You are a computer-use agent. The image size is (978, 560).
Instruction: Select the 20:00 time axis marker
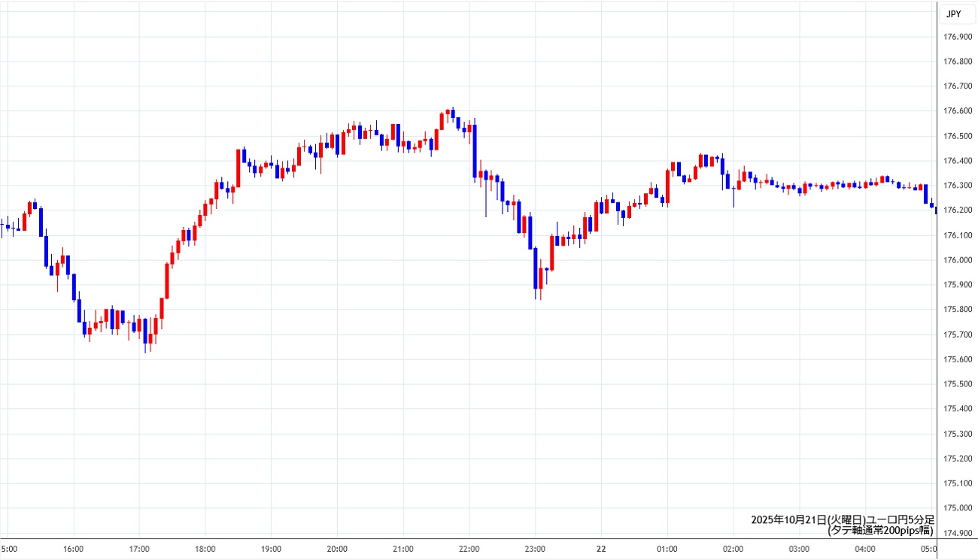point(337,549)
